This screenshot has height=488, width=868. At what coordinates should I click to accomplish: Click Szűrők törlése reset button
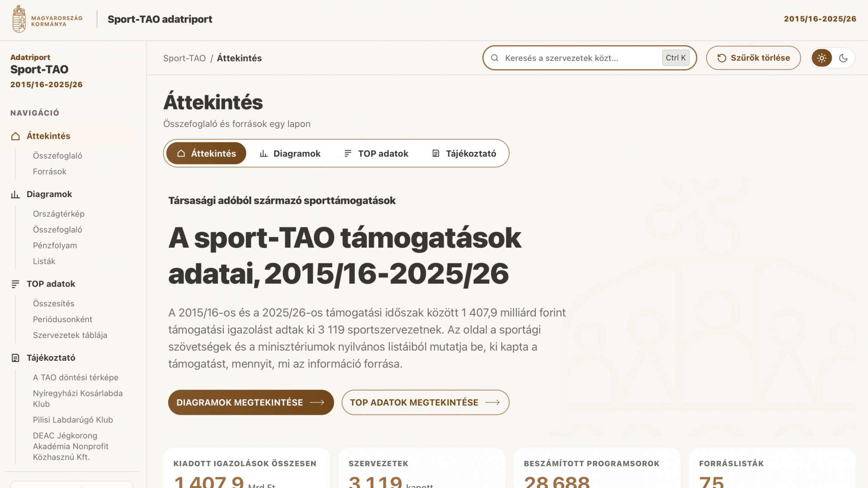(x=753, y=58)
